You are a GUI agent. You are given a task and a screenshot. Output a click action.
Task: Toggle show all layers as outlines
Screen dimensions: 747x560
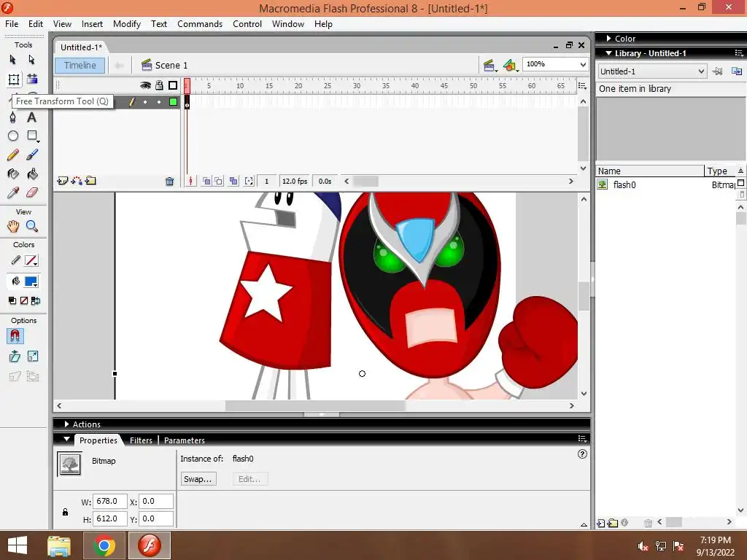pos(173,85)
